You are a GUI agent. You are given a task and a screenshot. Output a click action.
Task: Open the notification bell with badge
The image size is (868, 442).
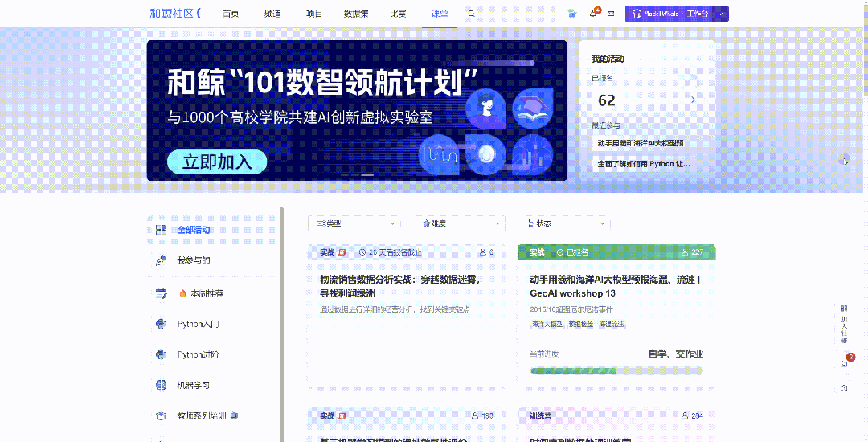(594, 14)
